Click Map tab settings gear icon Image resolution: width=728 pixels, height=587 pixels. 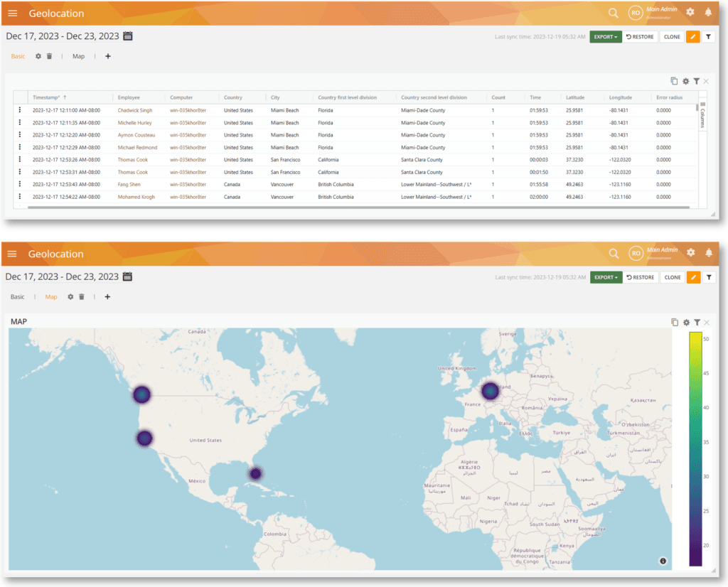pyautogui.click(x=70, y=296)
